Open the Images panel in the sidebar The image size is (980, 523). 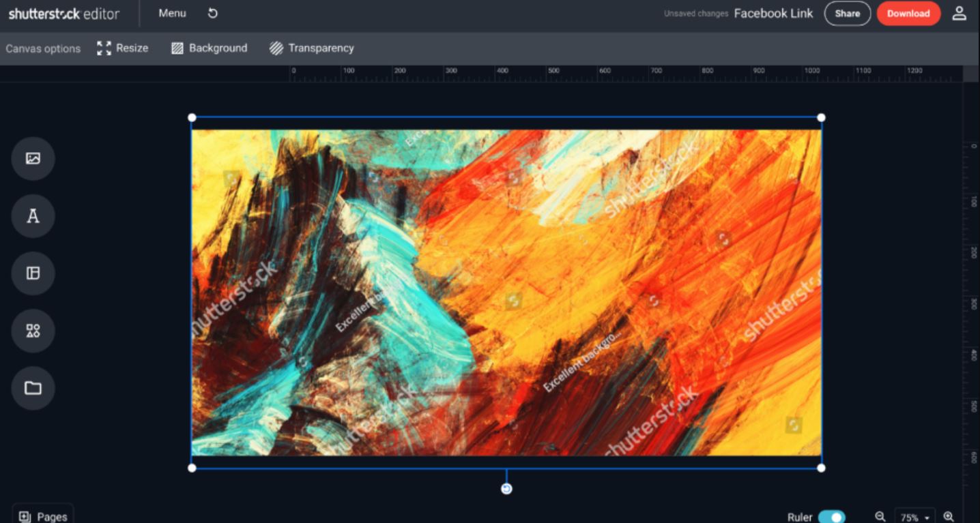click(33, 158)
